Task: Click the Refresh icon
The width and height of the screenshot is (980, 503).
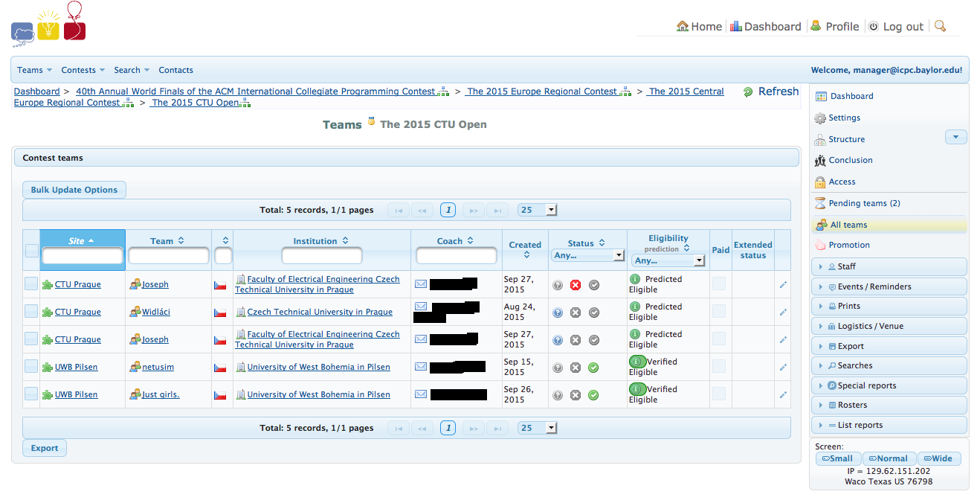Action: click(x=748, y=92)
